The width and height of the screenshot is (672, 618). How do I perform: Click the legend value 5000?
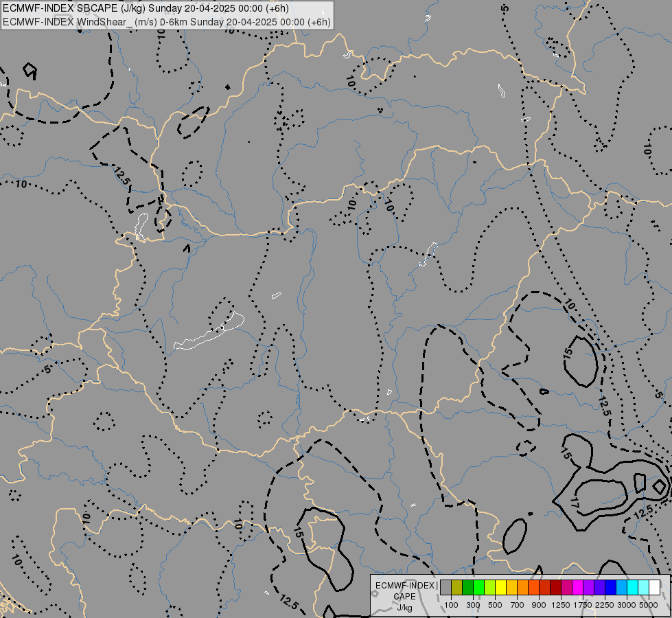649,605
